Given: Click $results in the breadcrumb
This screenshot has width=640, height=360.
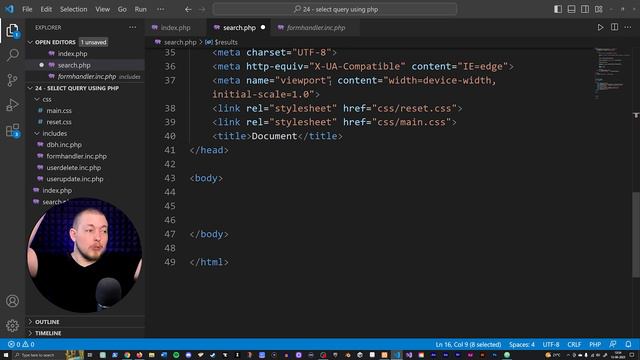Looking at the screenshot, I should pos(226,42).
